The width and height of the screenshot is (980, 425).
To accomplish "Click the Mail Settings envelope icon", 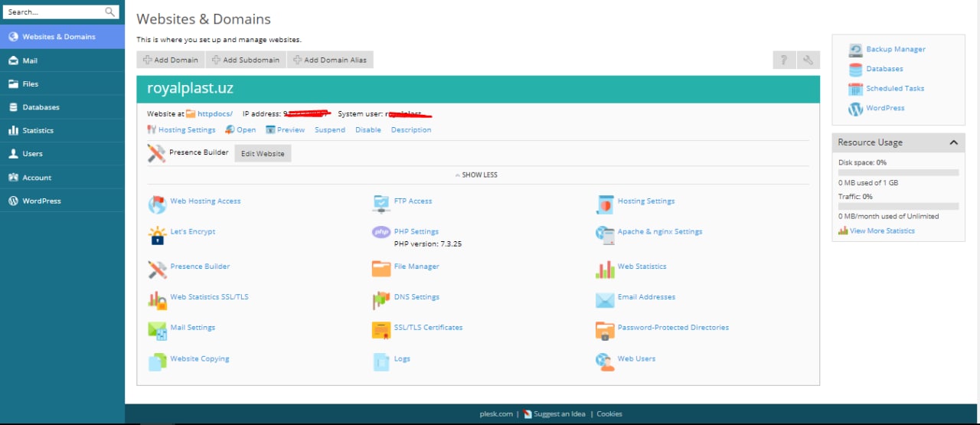I will pos(157,331).
